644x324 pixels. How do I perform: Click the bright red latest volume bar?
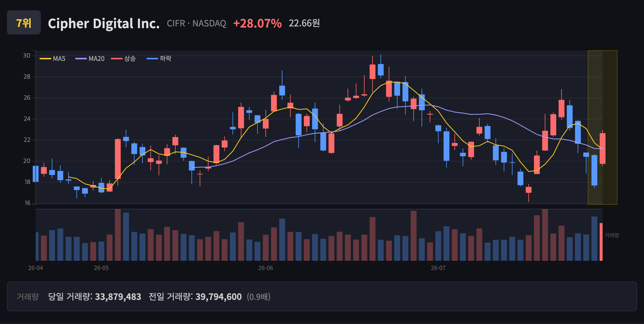click(601, 242)
